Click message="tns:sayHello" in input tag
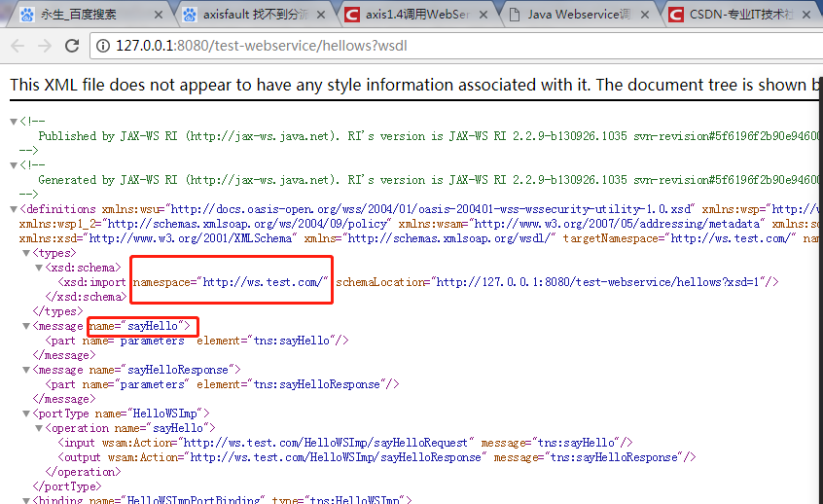 (x=550, y=443)
